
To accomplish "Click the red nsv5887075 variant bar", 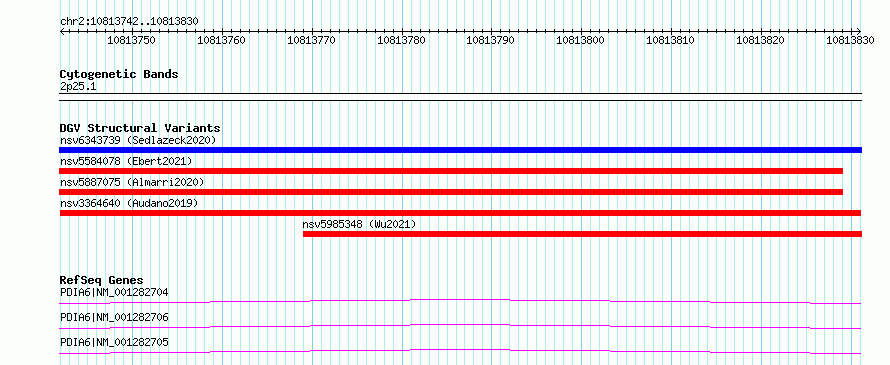I will tap(451, 192).
